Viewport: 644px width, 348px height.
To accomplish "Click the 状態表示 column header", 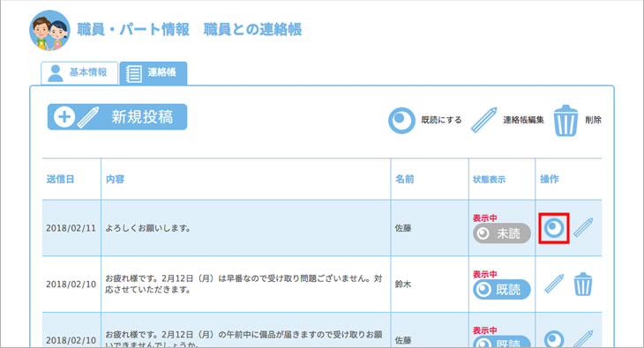I will tap(489, 180).
